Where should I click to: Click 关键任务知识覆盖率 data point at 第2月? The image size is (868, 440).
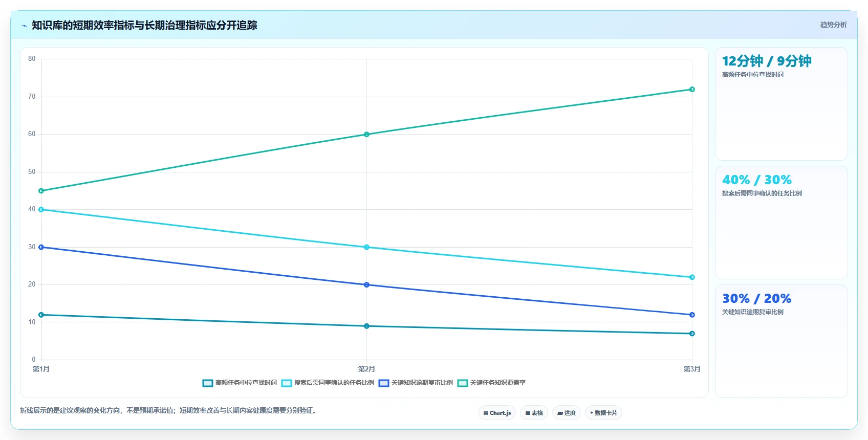point(366,135)
